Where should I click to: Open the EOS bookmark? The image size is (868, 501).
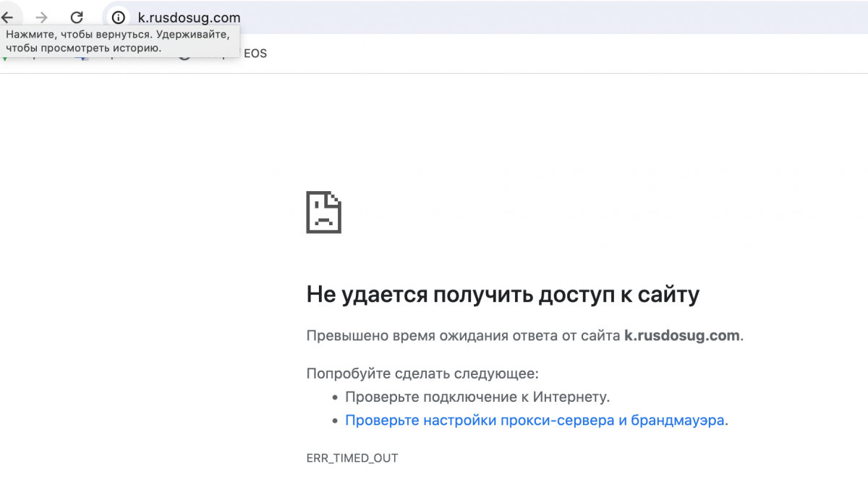(x=255, y=54)
